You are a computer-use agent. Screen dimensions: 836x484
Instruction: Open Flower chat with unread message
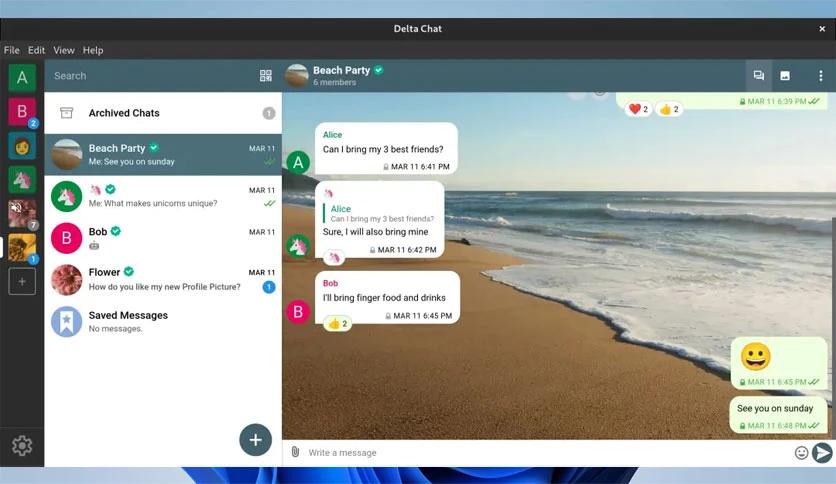[163, 279]
